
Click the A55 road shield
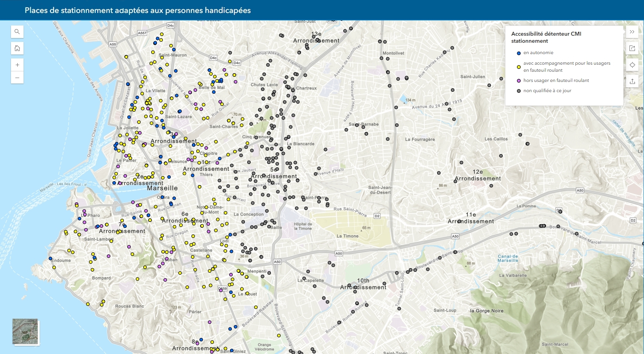[x=113, y=45]
